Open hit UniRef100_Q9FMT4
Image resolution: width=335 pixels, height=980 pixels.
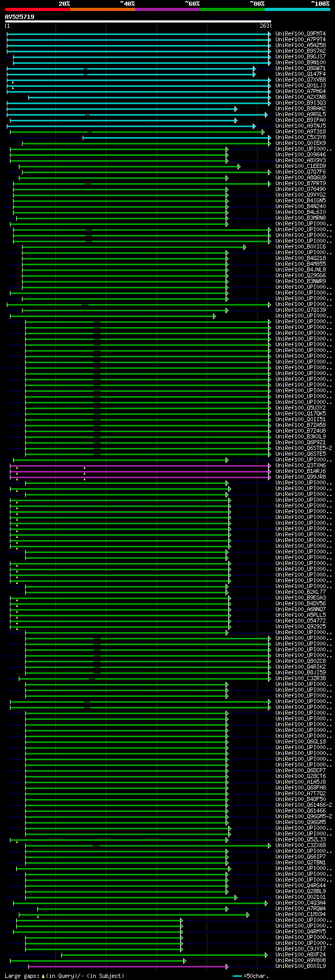tap(300, 34)
